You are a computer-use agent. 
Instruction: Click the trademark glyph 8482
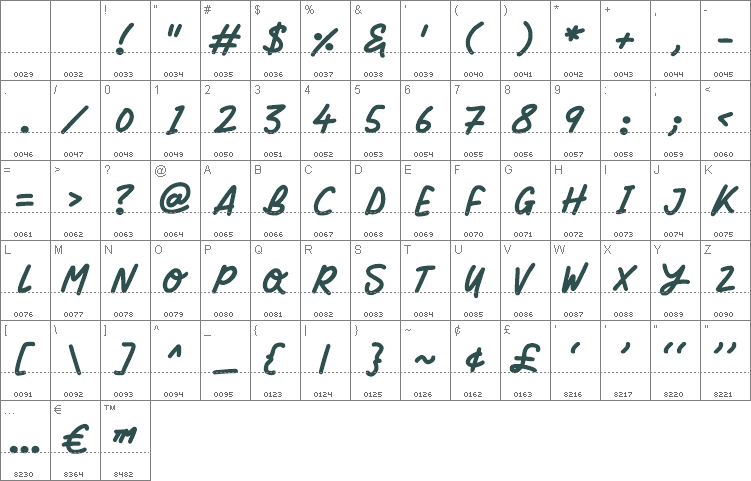pyautogui.click(x=125, y=440)
